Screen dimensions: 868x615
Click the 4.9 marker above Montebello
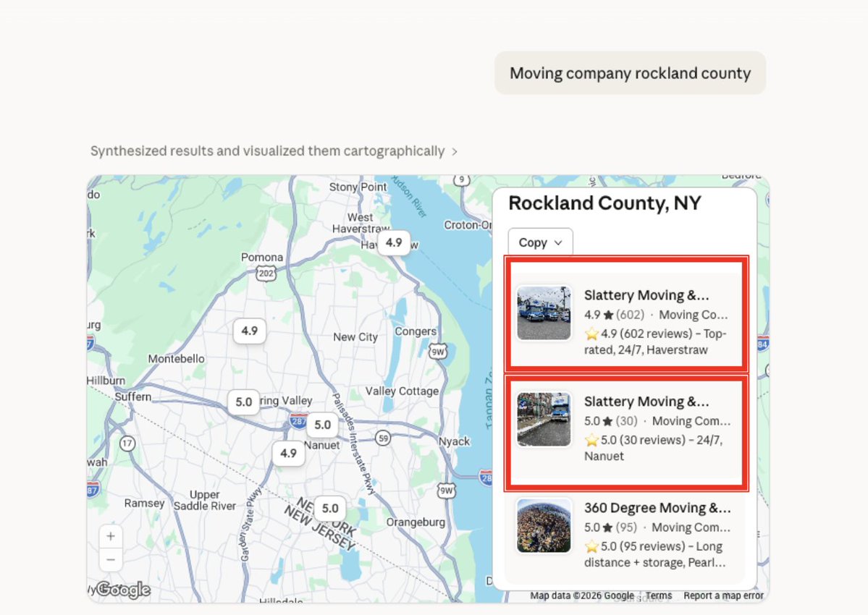[x=250, y=331]
